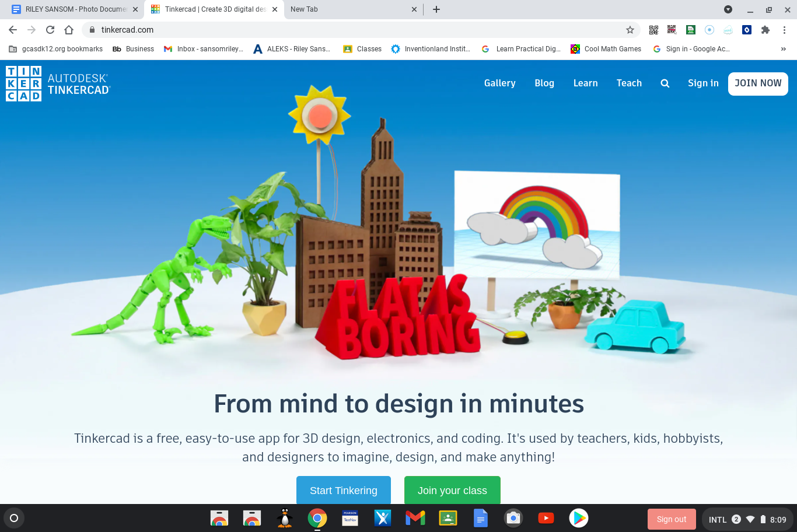Start YouTube from the shelf
This screenshot has height=532, width=797.
(x=546, y=518)
